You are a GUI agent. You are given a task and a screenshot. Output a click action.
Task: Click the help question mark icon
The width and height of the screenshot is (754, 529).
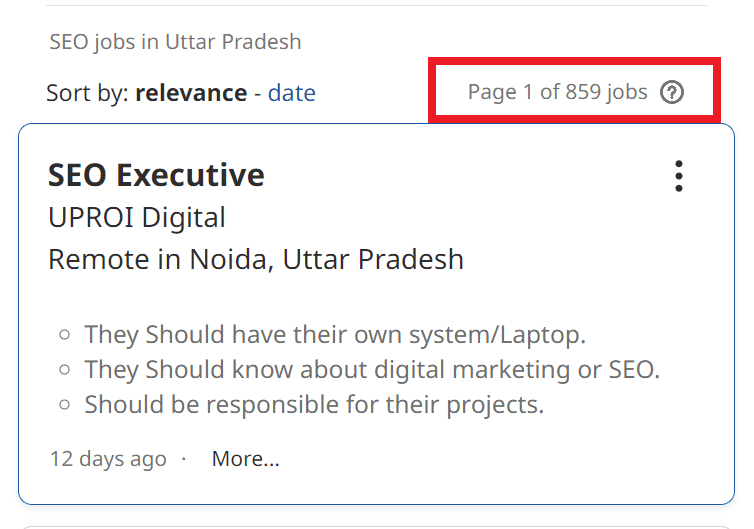coord(673,93)
